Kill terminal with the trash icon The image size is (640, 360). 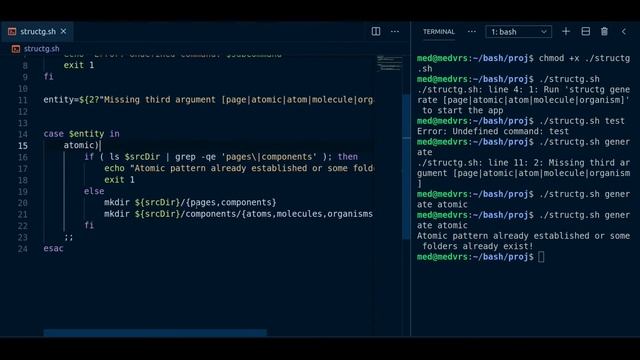tap(604, 31)
